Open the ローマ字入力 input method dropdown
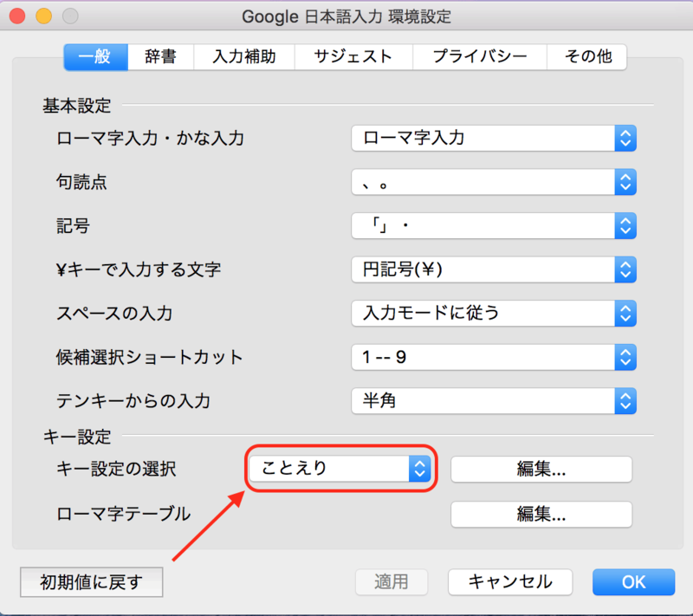Viewport: 693px width, 616px height. [x=494, y=139]
